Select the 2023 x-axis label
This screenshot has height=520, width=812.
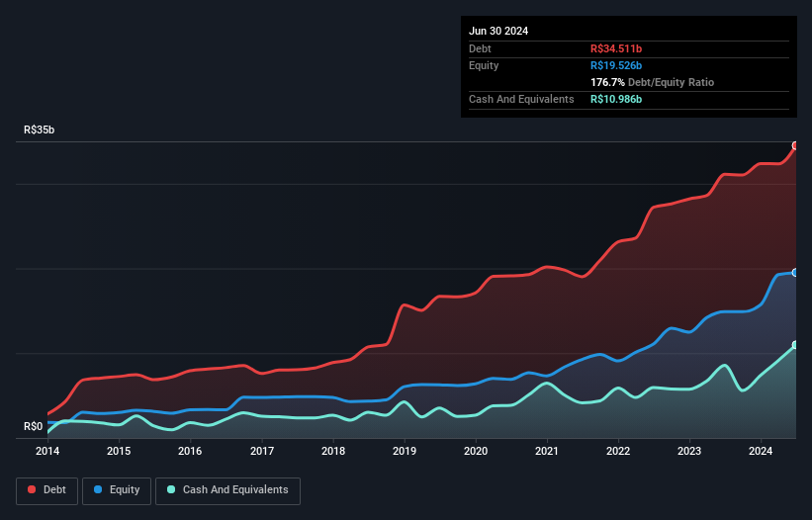pos(689,451)
